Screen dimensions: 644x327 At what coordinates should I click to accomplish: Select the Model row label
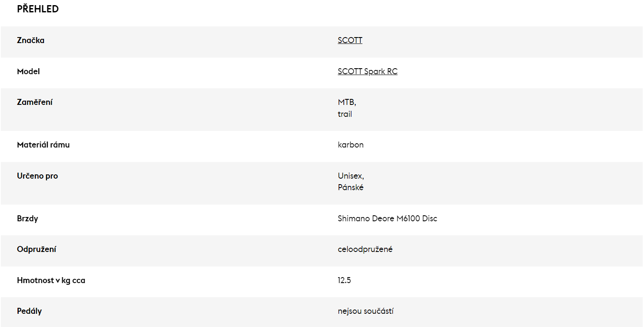pyautogui.click(x=28, y=72)
